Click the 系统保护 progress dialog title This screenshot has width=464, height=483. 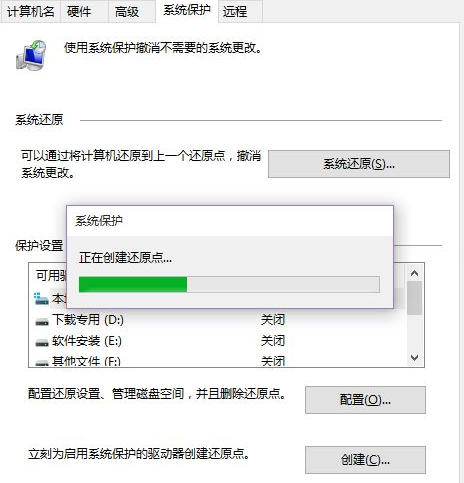(99, 221)
